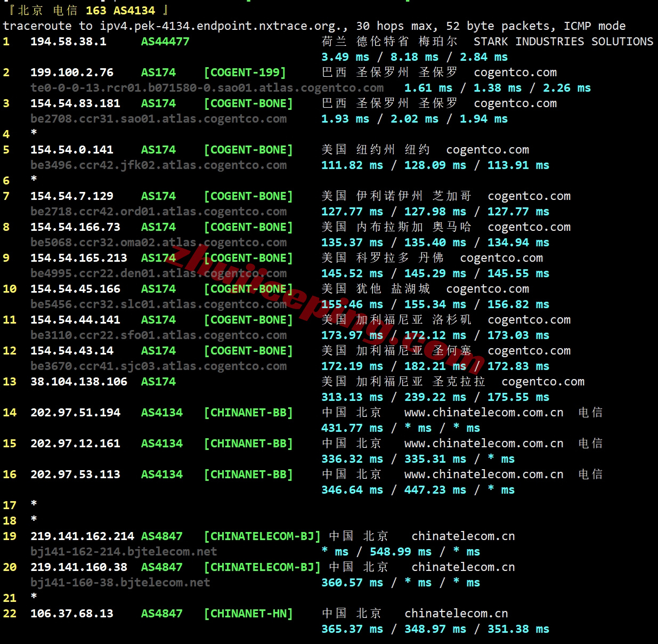Image resolution: width=658 pixels, height=644 pixels.
Task: Click hop 3 IP address 154.54.83.181
Action: [x=75, y=103]
